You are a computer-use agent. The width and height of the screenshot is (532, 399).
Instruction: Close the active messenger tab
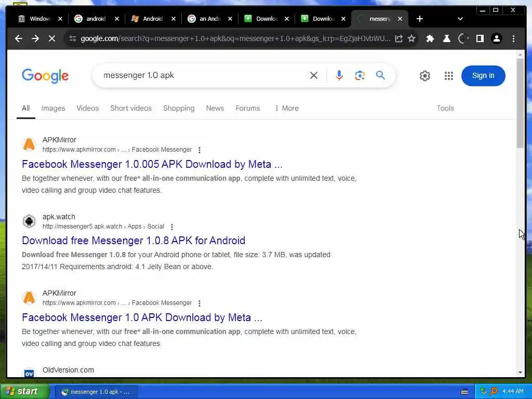pyautogui.click(x=400, y=19)
